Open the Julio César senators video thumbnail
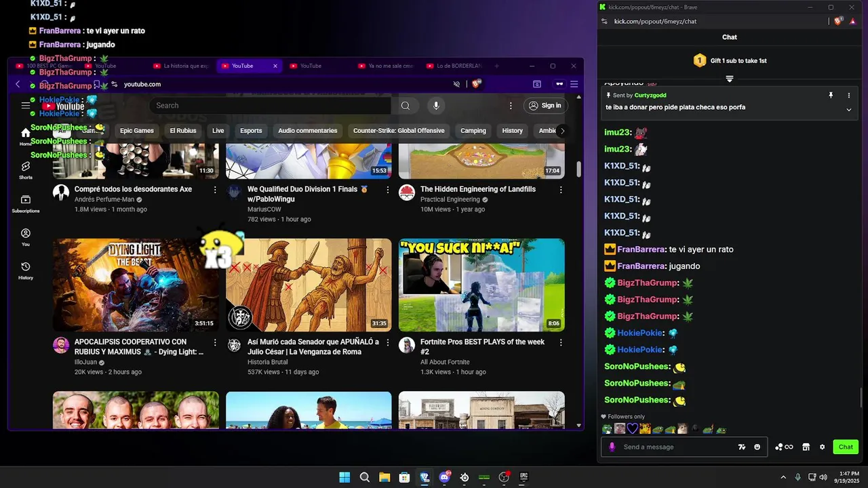This screenshot has width=868, height=488. 309,285
